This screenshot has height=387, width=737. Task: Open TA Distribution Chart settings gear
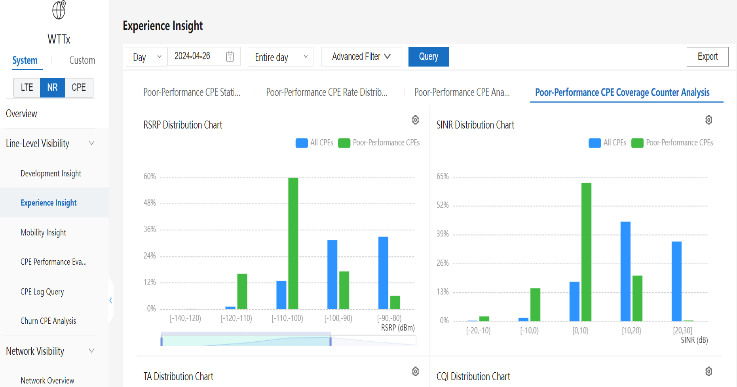(416, 371)
